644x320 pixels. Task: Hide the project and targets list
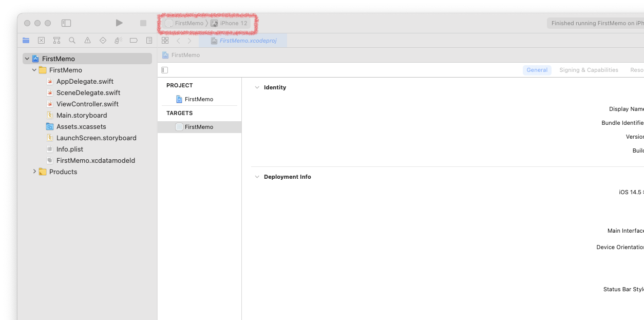pos(165,70)
